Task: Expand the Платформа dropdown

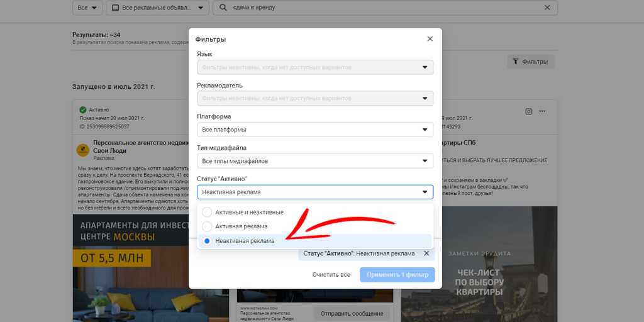Action: coord(314,130)
